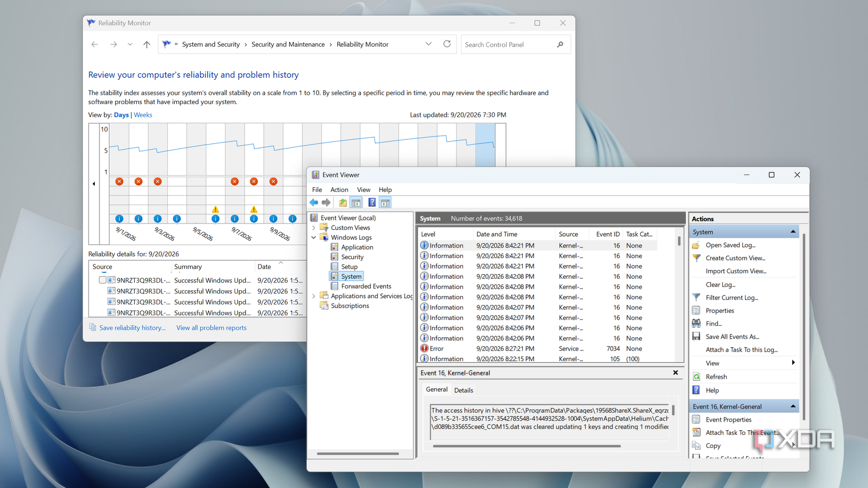The width and height of the screenshot is (868, 488).
Task: Click the yellow warning icon for 9/6/2026
Action: pyautogui.click(x=215, y=209)
